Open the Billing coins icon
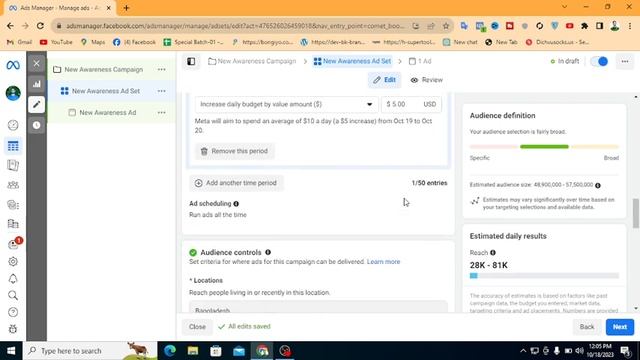The image size is (640, 360). click(x=13, y=204)
